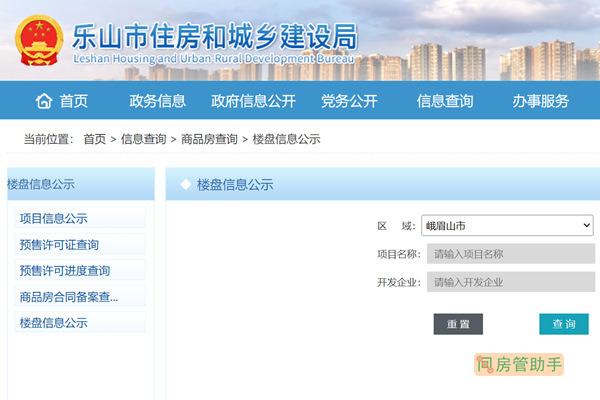The height and width of the screenshot is (400, 600).
Task: Click the home icon in navigation bar
Action: click(44, 101)
